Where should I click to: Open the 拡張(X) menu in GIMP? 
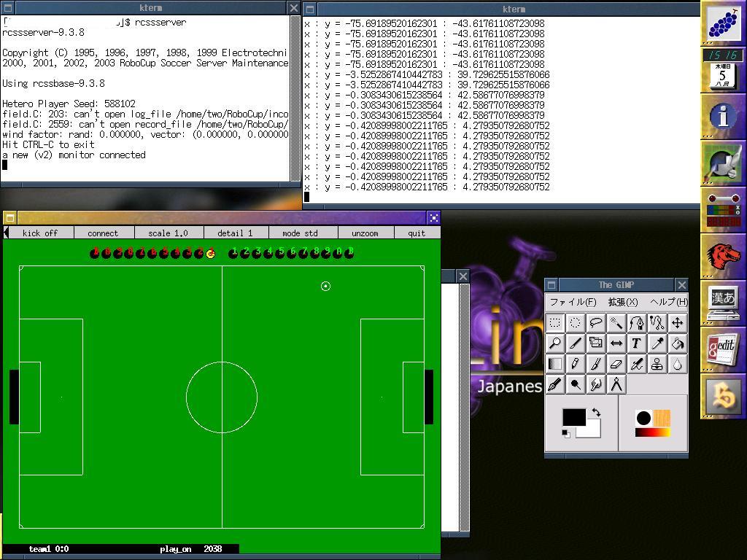tap(623, 302)
